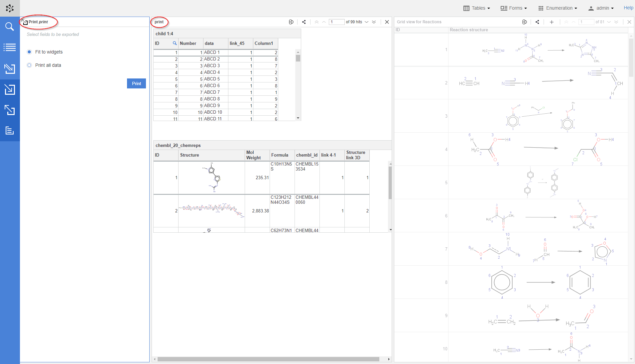Click the search icon in child table ID column

click(x=175, y=43)
